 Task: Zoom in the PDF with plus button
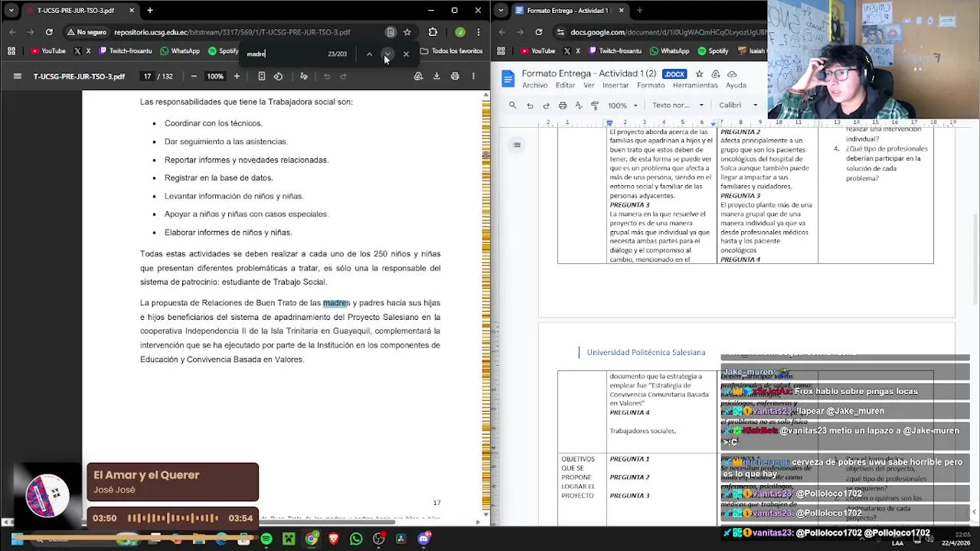pyautogui.click(x=237, y=77)
